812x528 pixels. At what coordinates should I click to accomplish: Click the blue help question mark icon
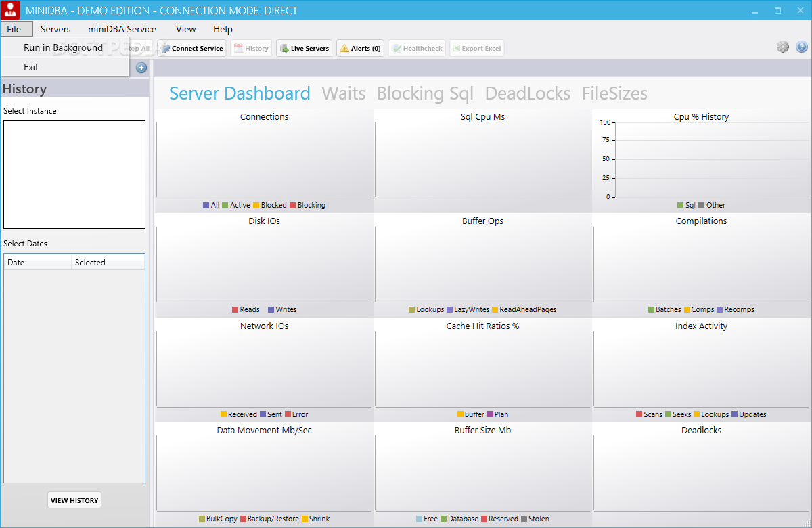point(802,47)
